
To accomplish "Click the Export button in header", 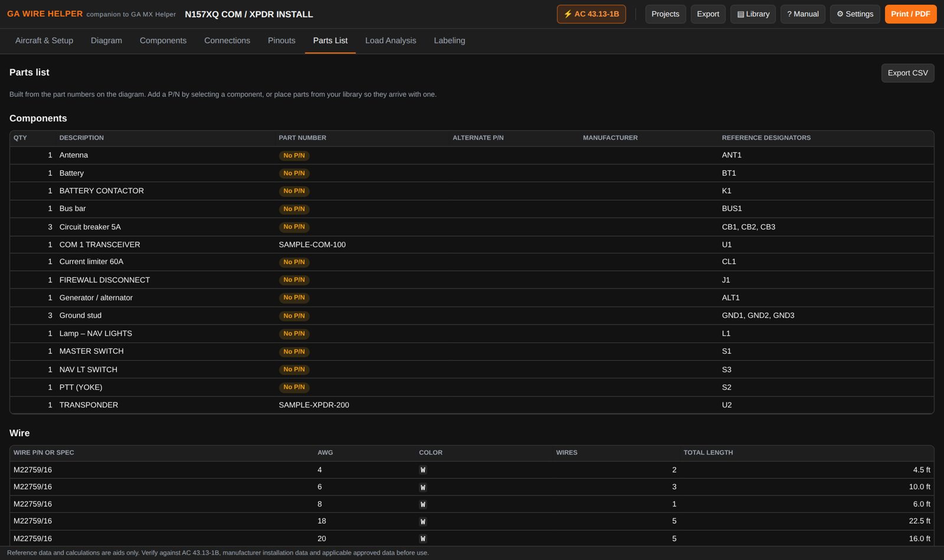I will tap(708, 14).
